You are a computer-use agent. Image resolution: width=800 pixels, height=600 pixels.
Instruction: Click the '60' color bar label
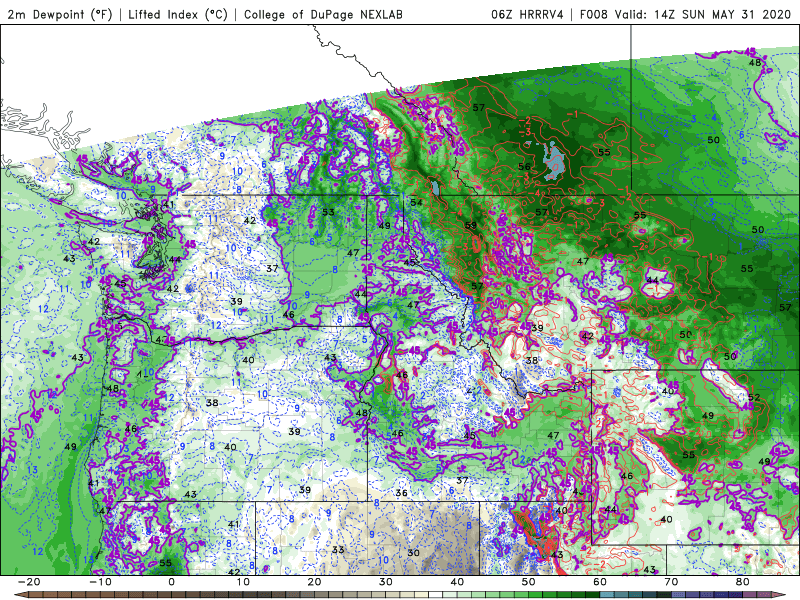point(600,582)
